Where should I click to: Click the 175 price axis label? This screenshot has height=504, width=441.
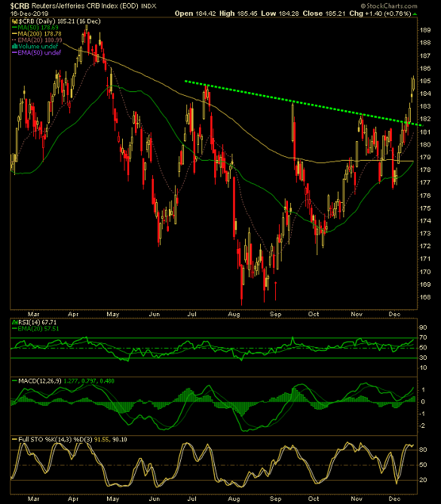coord(425,208)
